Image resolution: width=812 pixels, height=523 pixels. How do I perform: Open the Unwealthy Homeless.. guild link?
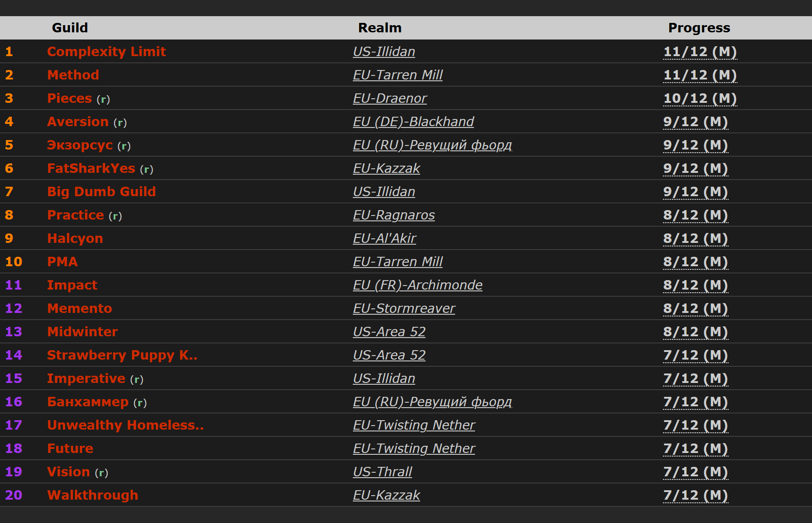[125, 425]
